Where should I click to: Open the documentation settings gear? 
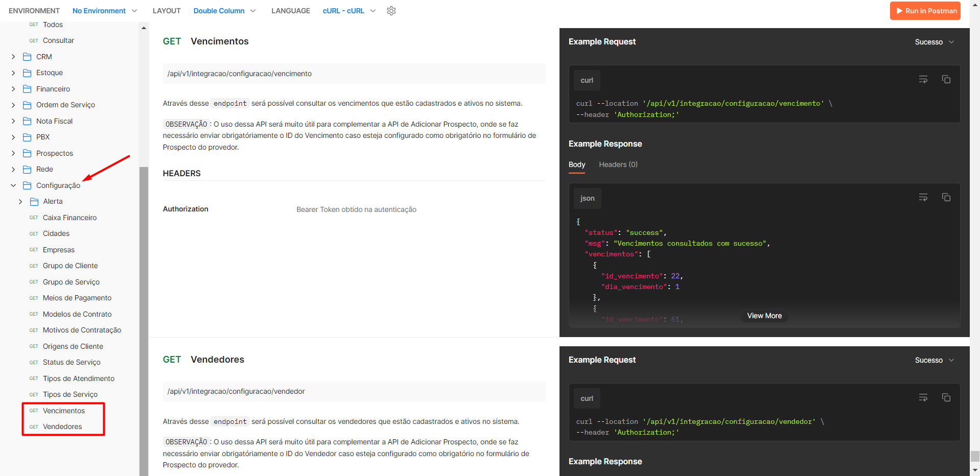tap(391, 11)
